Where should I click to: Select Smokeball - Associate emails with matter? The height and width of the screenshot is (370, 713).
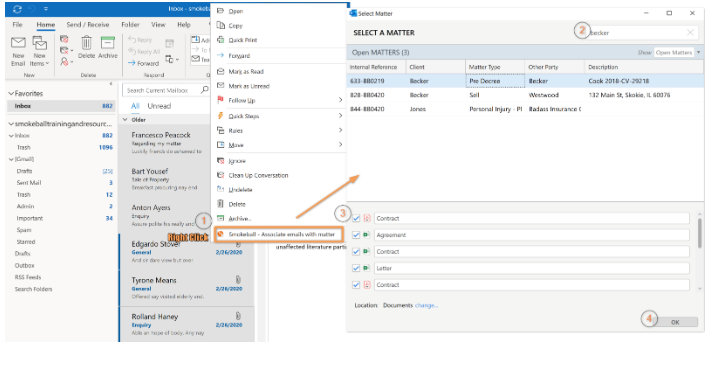279,234
